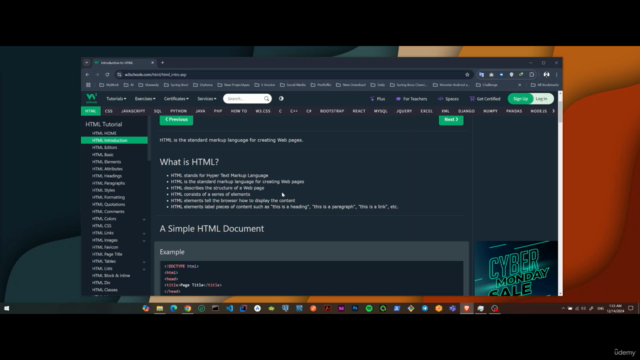Expand HTML Lists submenu arrow
The height and width of the screenshot is (360, 640).
pyautogui.click(x=144, y=269)
